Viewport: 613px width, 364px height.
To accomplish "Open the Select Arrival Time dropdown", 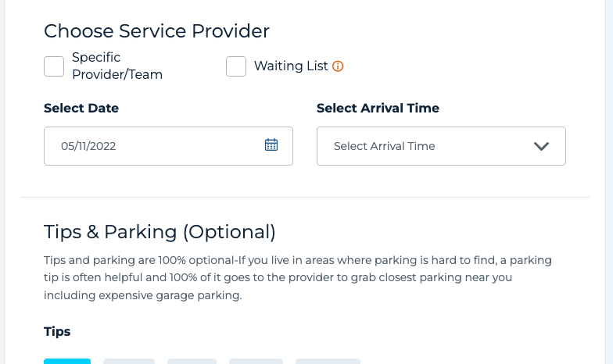I will 440,146.
